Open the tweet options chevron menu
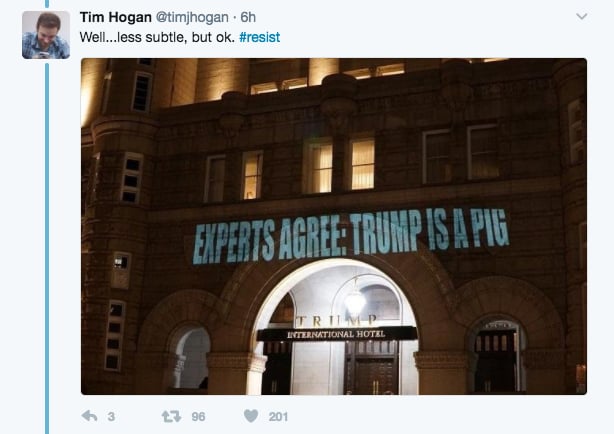The width and height of the screenshot is (614, 434). (x=581, y=16)
